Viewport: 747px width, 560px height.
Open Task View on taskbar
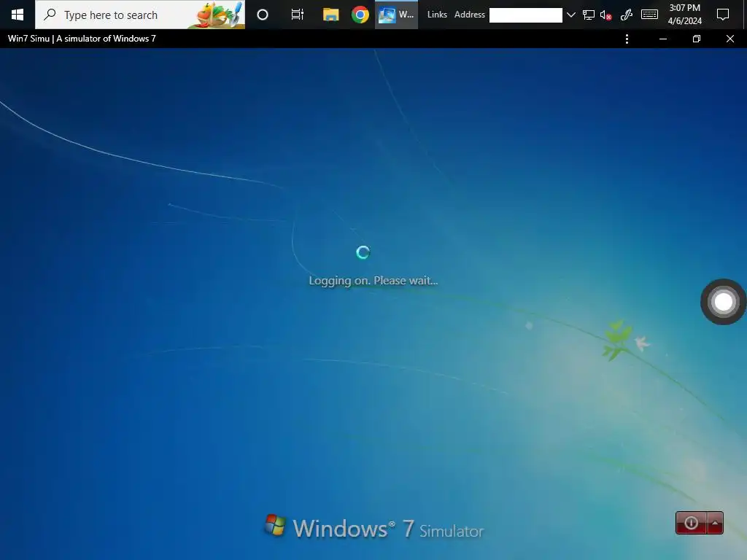pos(298,15)
